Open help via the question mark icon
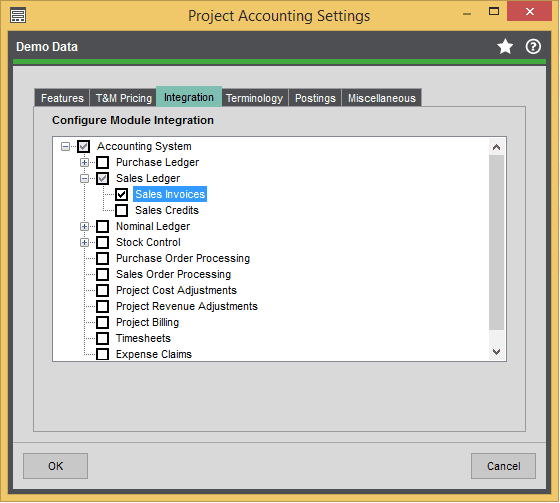This screenshot has width=560, height=503. [533, 47]
